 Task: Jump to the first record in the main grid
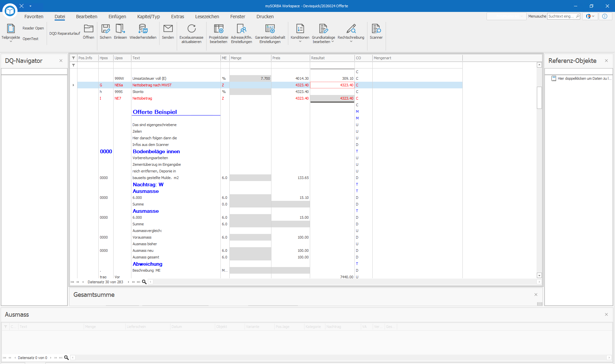72,282
